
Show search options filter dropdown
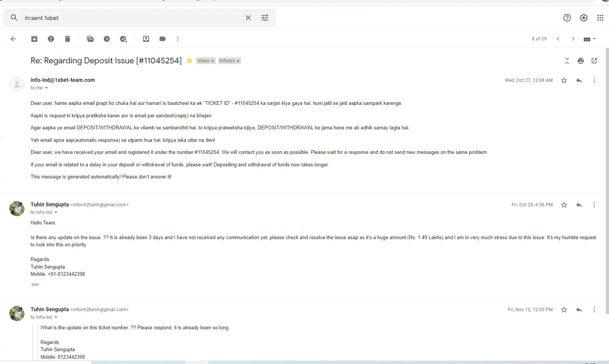click(x=265, y=18)
